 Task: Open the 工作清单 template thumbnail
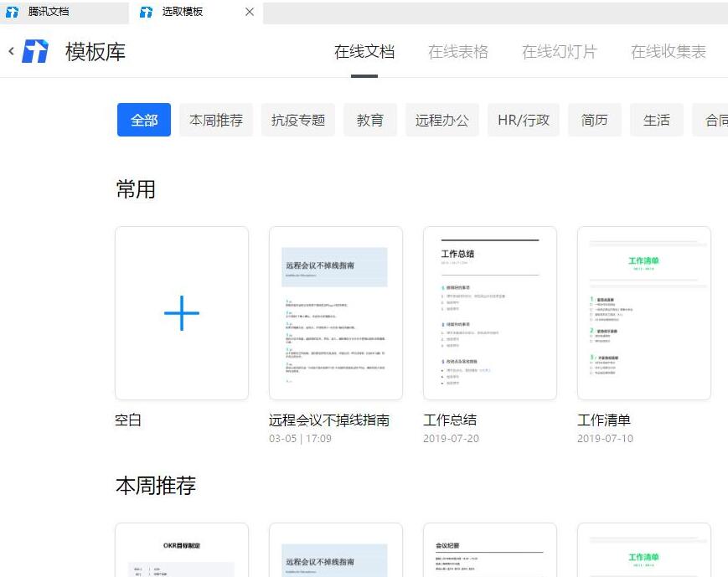(643, 313)
